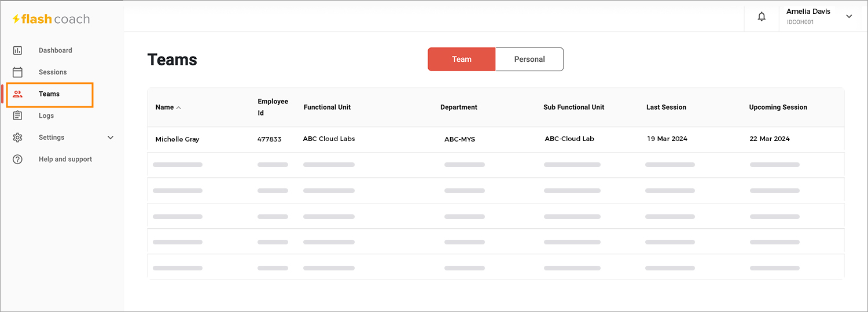Click the Help question mark icon
Image resolution: width=868 pixels, height=312 pixels.
pos(17,159)
